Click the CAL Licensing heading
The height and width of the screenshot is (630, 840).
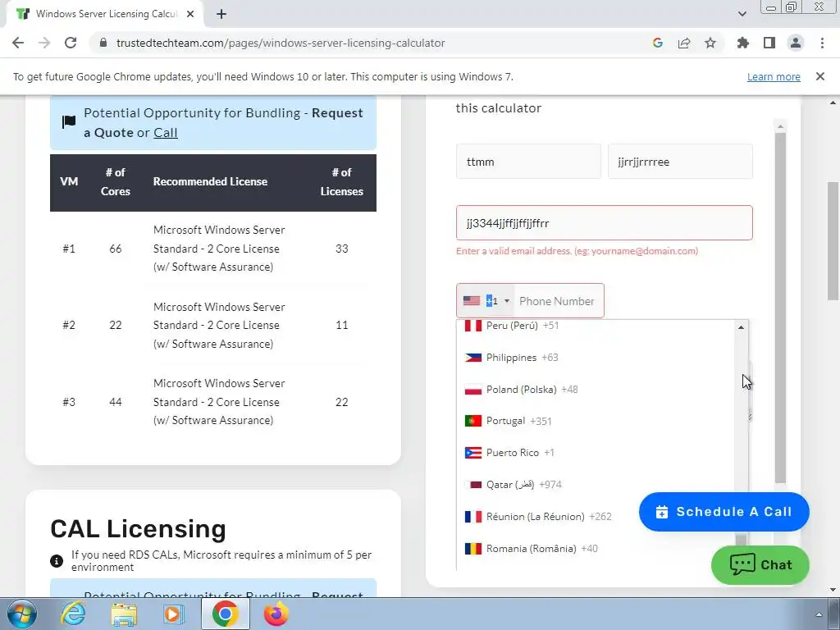tap(138, 529)
